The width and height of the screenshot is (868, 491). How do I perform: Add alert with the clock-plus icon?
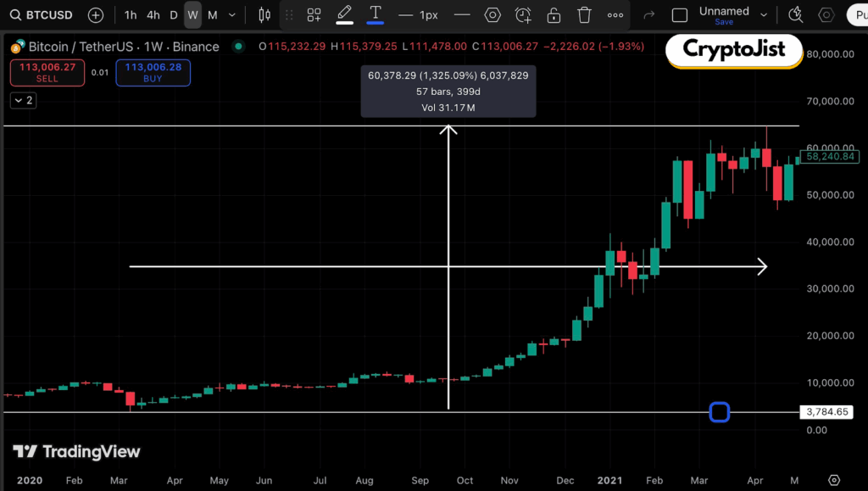(x=523, y=14)
